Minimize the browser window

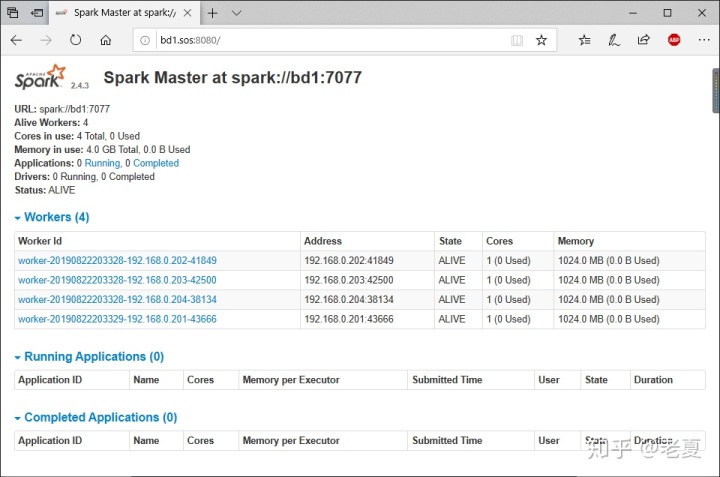[x=633, y=13]
